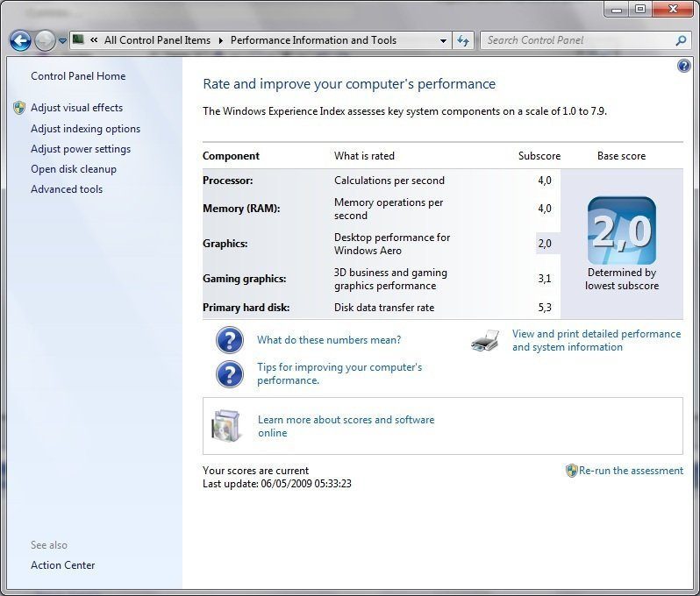Open Learn more about scores and software online
Viewport: 700px width, 596px height.
point(346,426)
